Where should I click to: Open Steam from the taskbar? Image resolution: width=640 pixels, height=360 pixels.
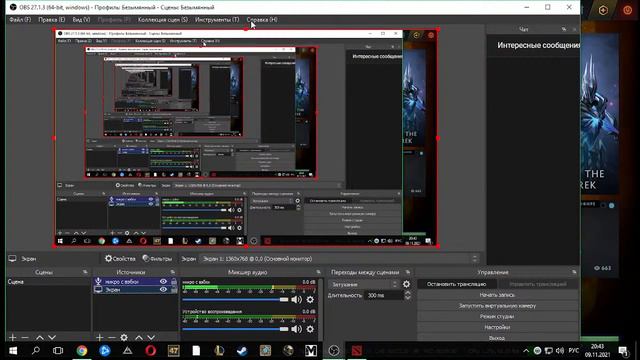pos(242,351)
